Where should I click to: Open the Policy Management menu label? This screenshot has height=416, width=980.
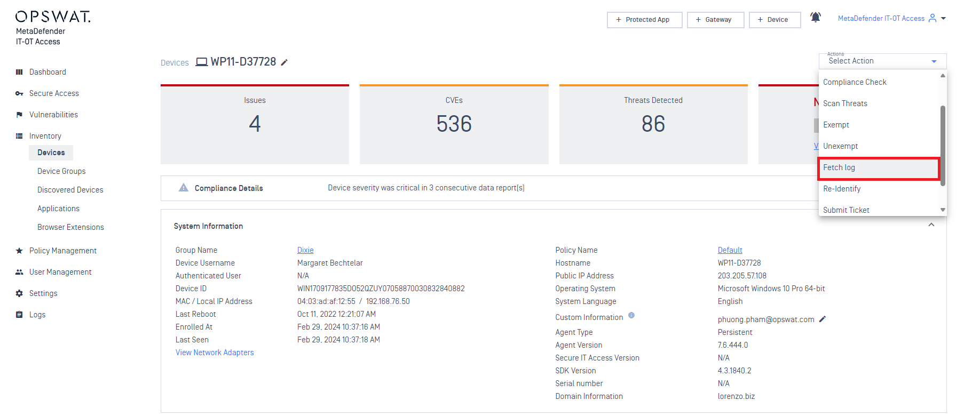pos(63,251)
